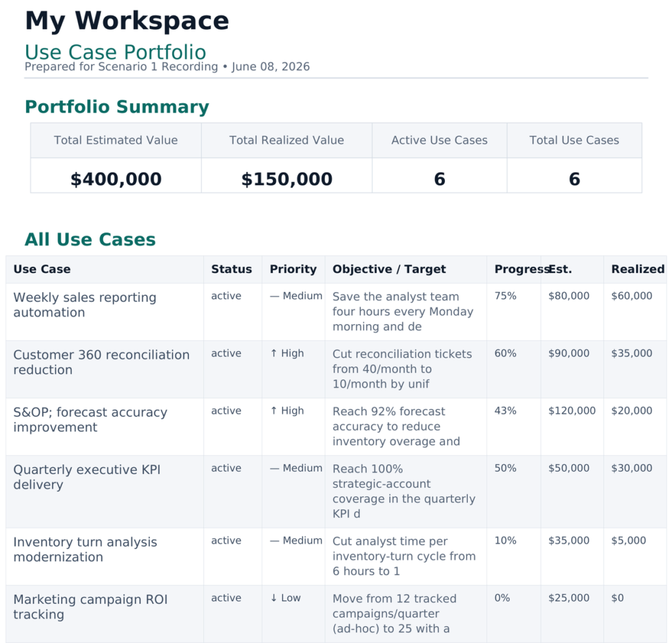The height and width of the screenshot is (643, 672).
Task: Click the $120,000 estimated value cell
Action: pos(572,411)
